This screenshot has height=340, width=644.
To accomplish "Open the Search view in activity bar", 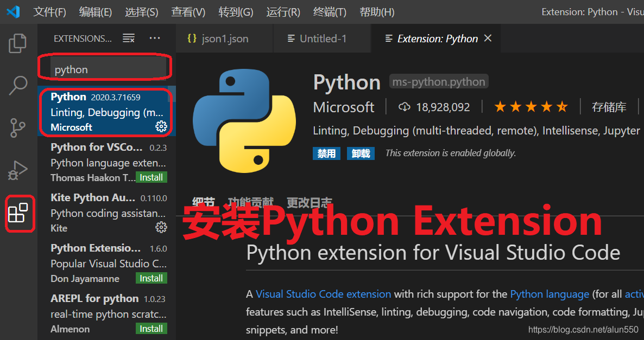I will [18, 86].
